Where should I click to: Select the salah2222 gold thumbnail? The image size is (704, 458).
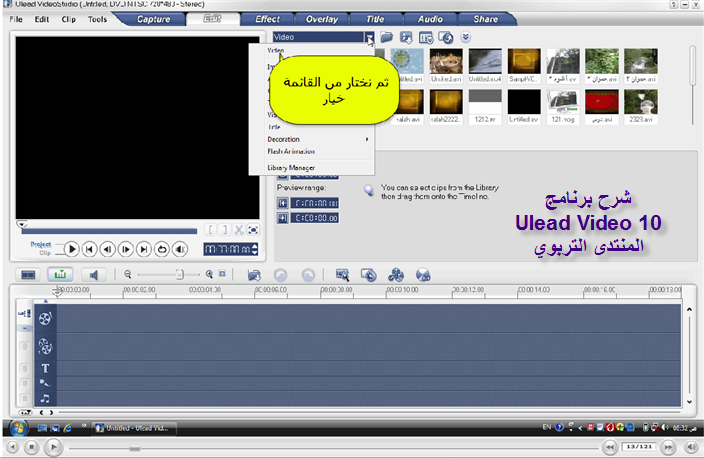pos(446,106)
